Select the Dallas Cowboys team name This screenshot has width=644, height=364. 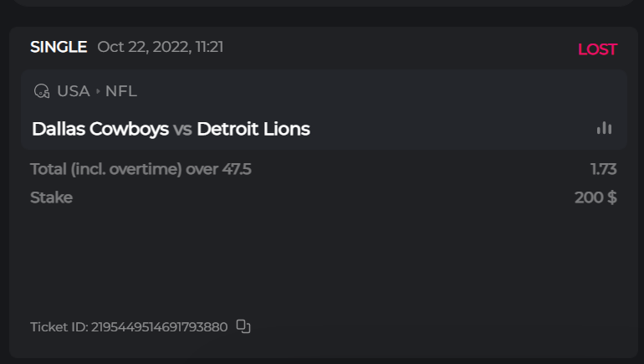(x=100, y=129)
